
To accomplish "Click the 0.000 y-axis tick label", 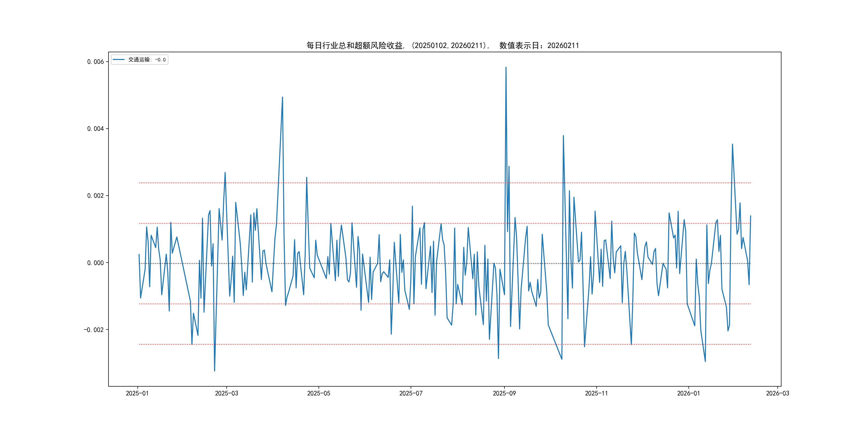I will click(95, 263).
